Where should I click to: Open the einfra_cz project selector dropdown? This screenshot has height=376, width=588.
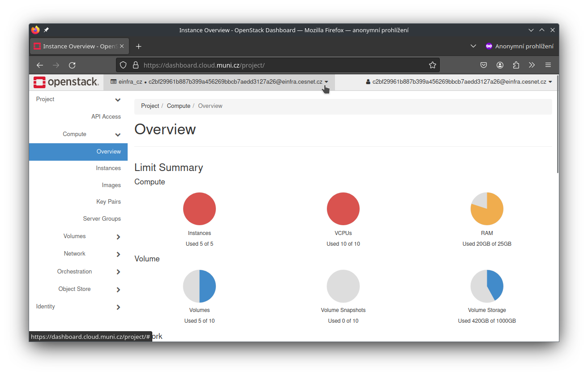(219, 82)
